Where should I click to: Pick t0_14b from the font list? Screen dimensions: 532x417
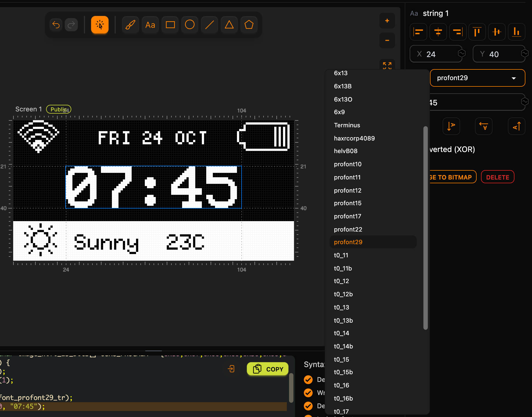pyautogui.click(x=373, y=346)
